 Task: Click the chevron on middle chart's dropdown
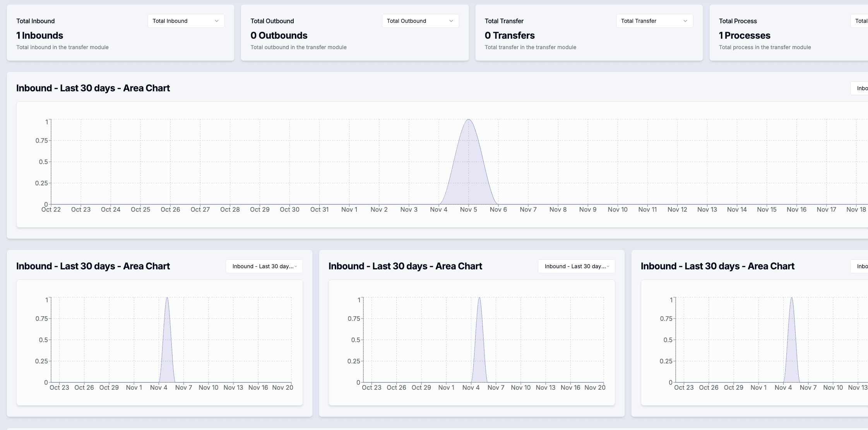609,267
